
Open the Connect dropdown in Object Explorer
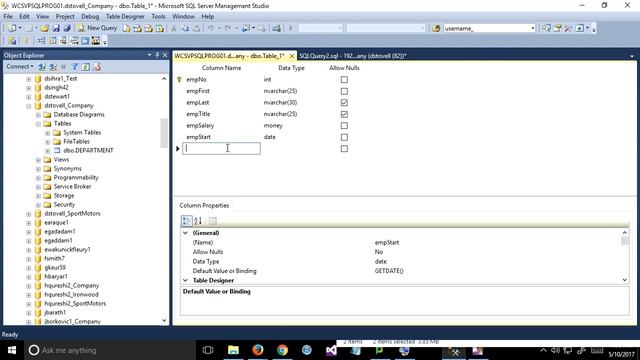coord(20,67)
